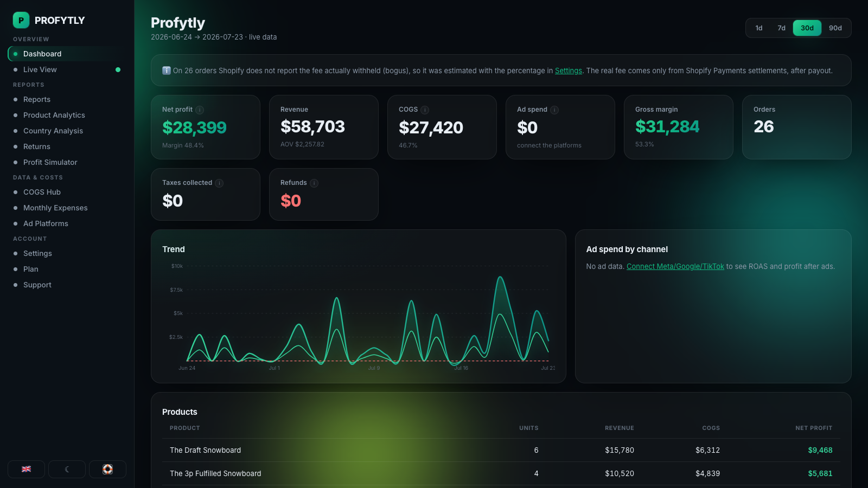Show Net profit info tooltip icon
This screenshot has height=488, width=868.
tap(200, 110)
